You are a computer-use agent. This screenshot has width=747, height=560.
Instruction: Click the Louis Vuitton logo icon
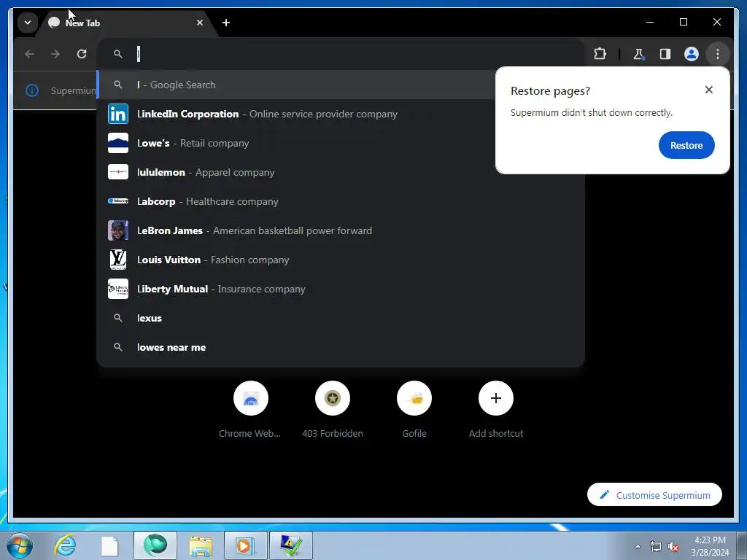pyautogui.click(x=118, y=260)
